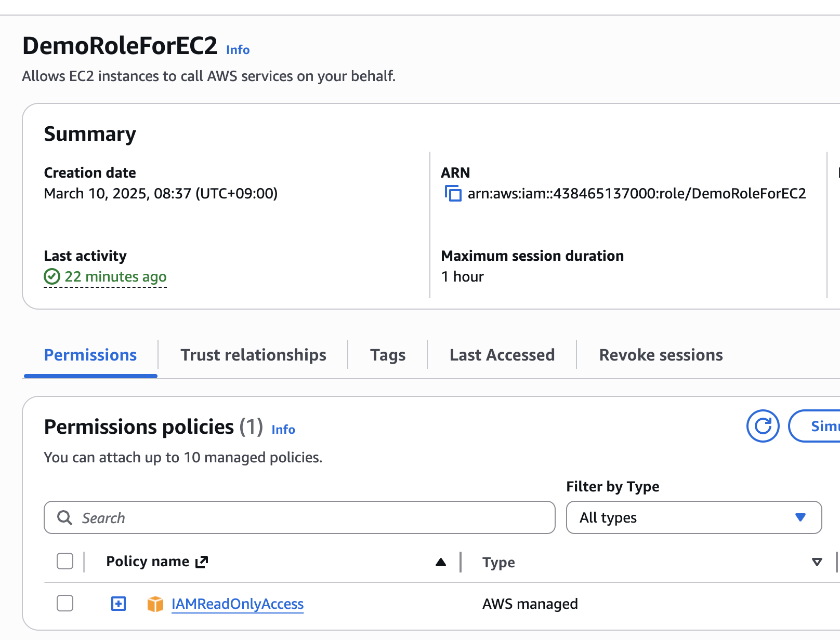
Task: Open the IAMReadOnlyAccess policy link
Action: (238, 604)
